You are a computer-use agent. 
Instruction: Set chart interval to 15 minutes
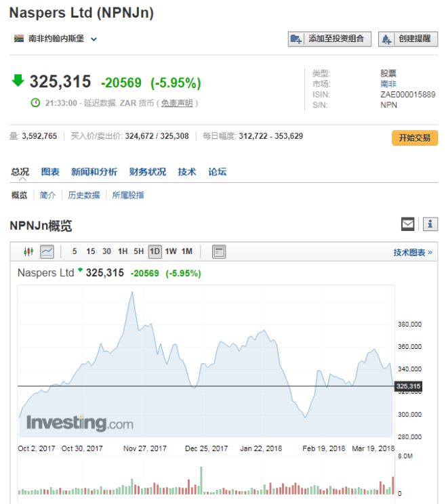coord(91,251)
